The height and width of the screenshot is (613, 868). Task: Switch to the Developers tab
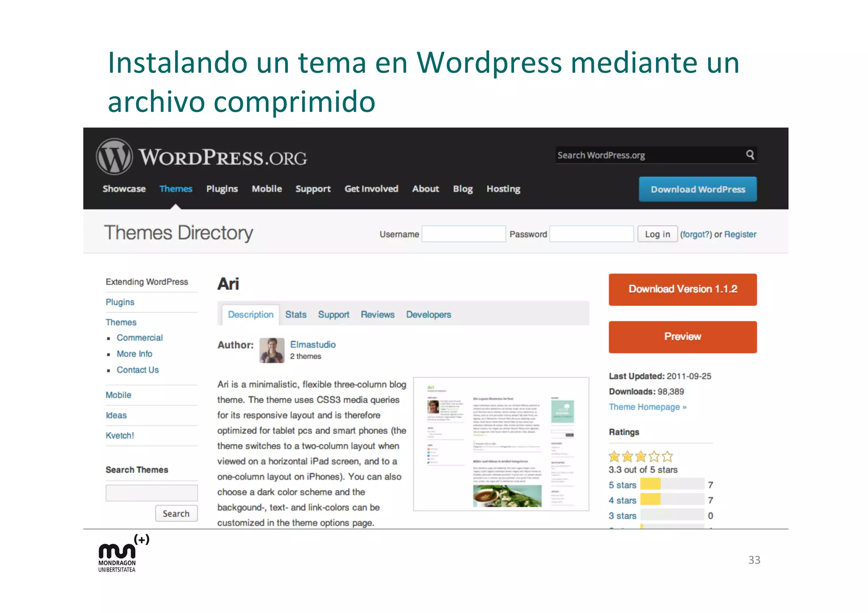[428, 315]
